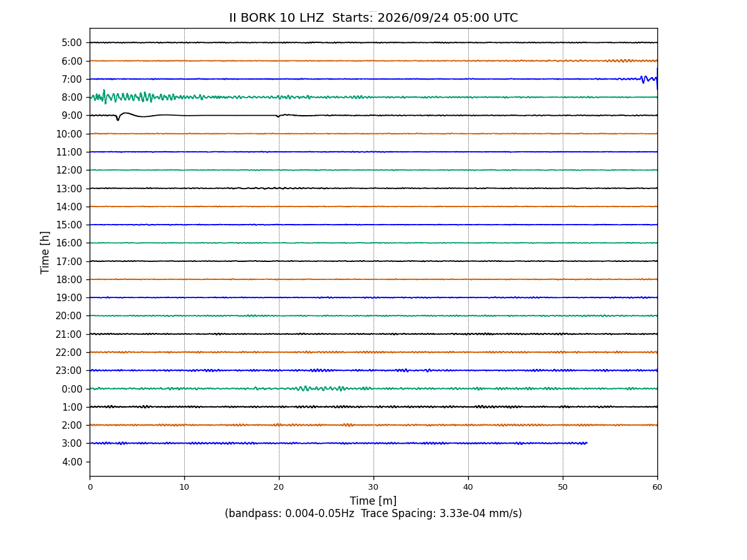The image size is (747, 560).
Task: Select the 13:00 hour label
Action: 70,188
